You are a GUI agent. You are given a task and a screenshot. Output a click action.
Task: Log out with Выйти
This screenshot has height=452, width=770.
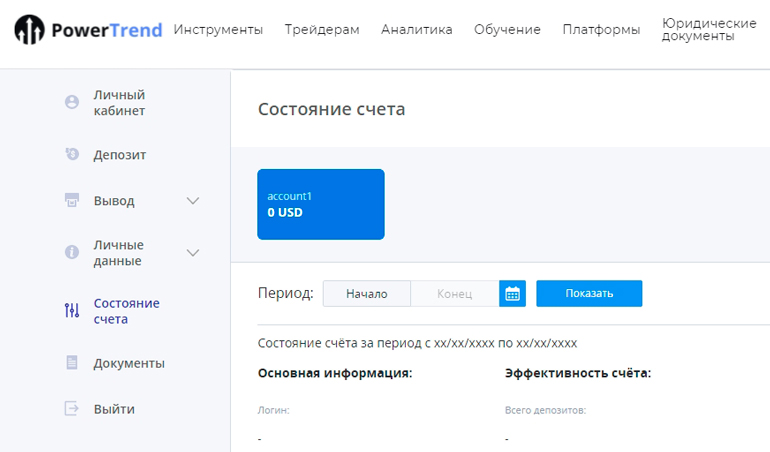click(x=114, y=409)
